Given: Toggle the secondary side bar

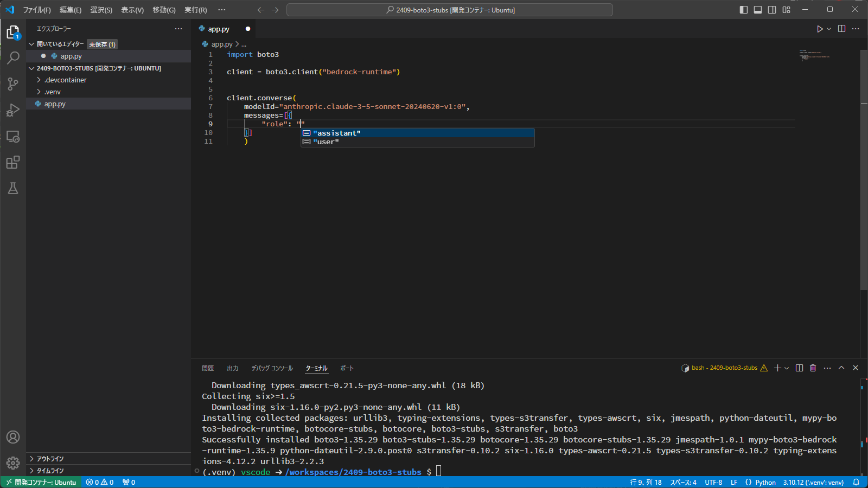Looking at the screenshot, I should pyautogui.click(x=772, y=10).
